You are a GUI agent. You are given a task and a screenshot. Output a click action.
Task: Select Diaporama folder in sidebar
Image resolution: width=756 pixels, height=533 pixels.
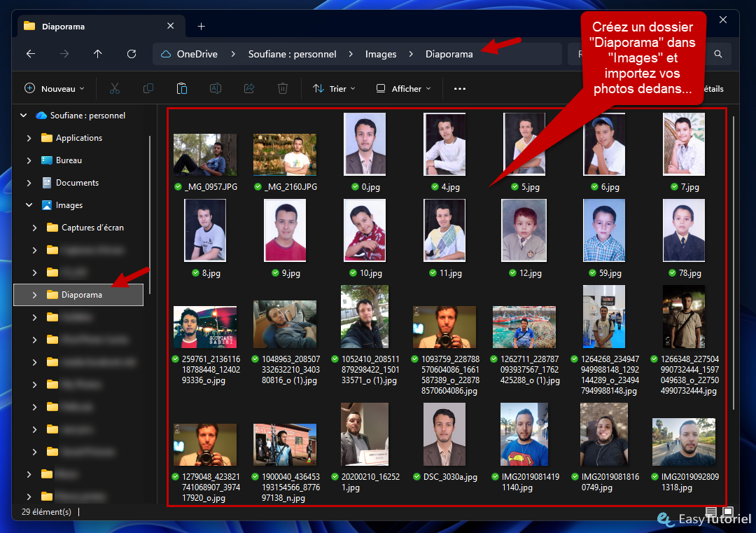78,295
